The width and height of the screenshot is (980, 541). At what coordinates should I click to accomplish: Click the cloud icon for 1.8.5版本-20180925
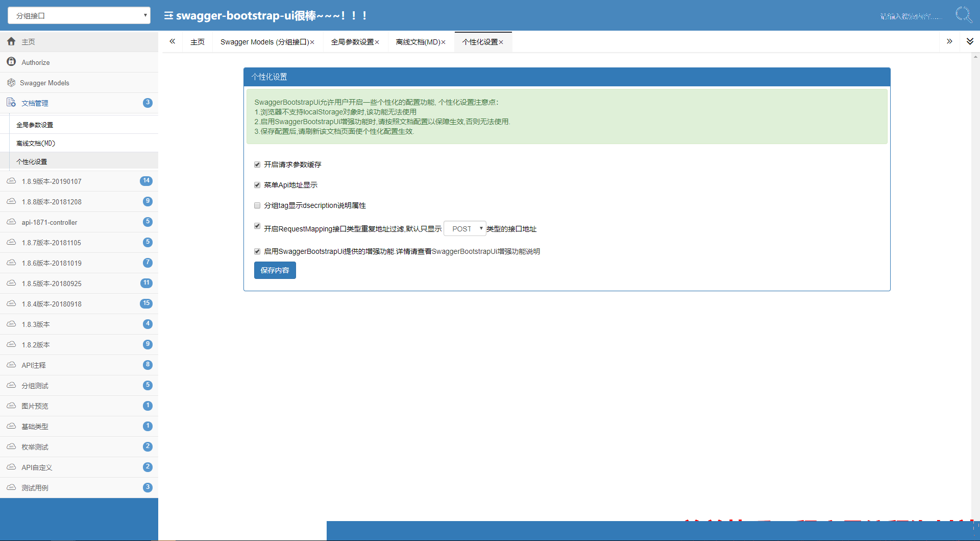[x=11, y=283]
